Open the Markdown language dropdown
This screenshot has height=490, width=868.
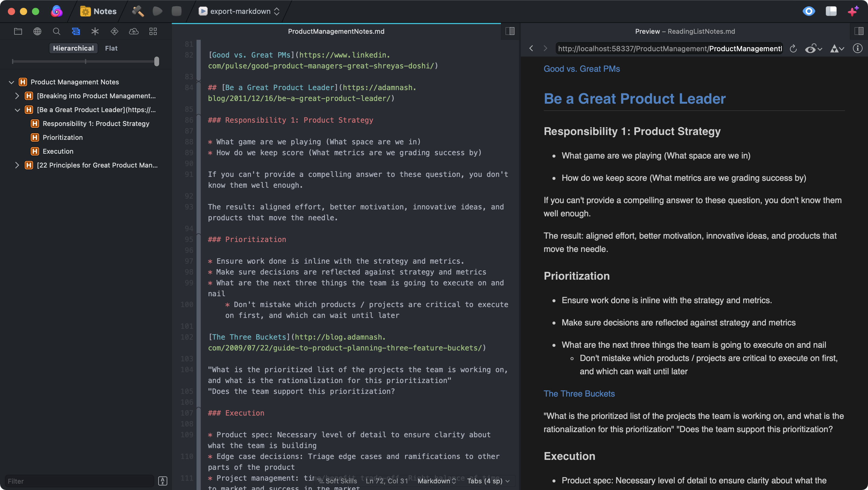click(x=436, y=481)
